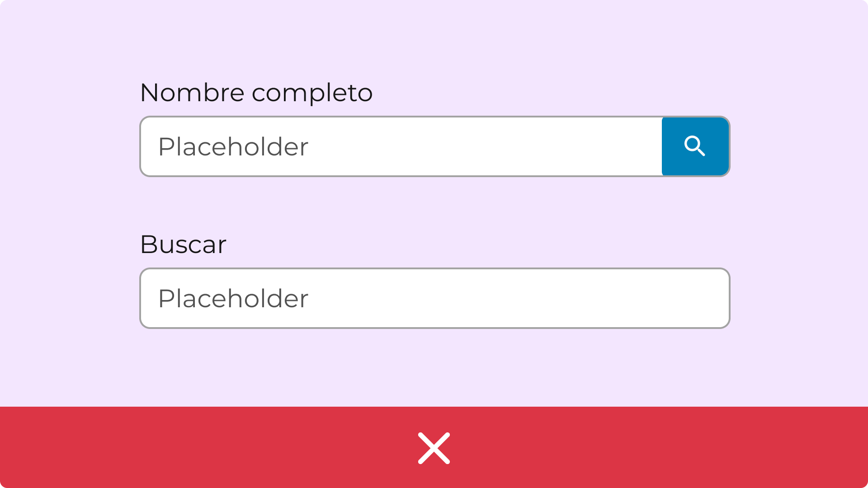Viewport: 868px width, 488px height.
Task: Place cursor in the field with search button
Action: pos(407,146)
